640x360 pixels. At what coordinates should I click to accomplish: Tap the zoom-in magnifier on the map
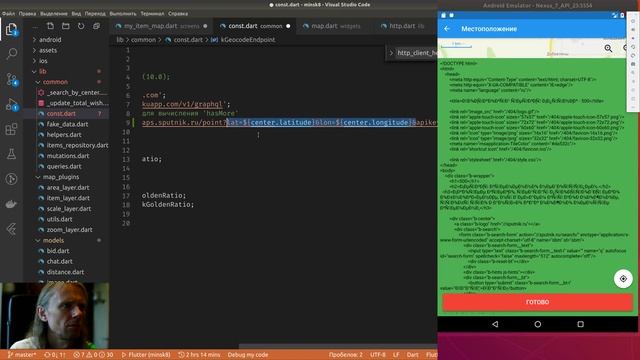pyautogui.click(x=608, y=48)
